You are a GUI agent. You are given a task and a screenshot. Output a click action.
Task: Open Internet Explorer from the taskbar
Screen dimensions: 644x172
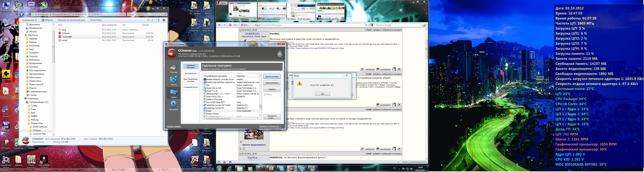(x=229, y=169)
